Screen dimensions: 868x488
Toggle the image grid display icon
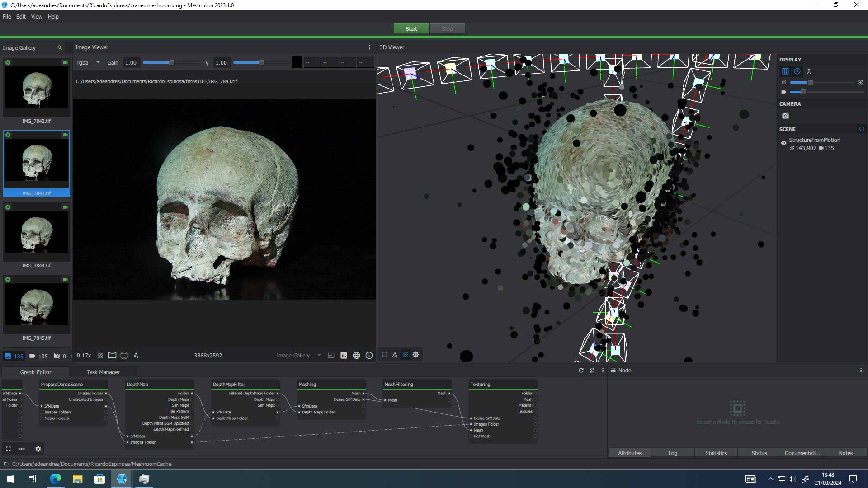100,356
